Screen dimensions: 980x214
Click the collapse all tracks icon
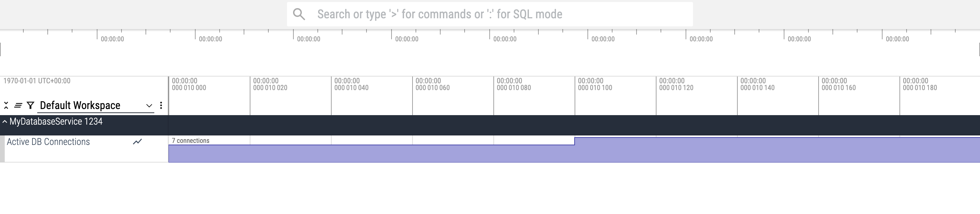pyautogui.click(x=6, y=106)
